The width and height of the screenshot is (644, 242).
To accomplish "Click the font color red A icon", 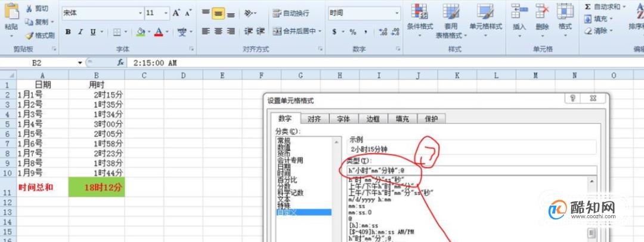I will click(x=159, y=32).
